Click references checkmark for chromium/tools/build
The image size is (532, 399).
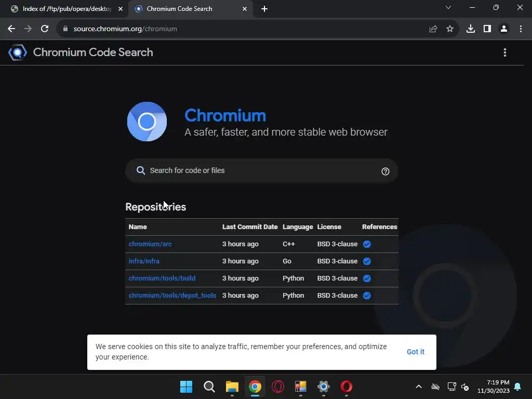click(367, 278)
